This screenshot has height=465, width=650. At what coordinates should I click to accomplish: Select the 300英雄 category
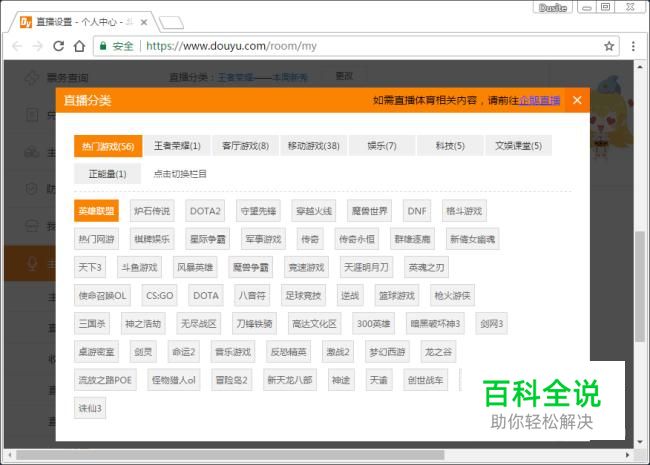[x=374, y=324]
